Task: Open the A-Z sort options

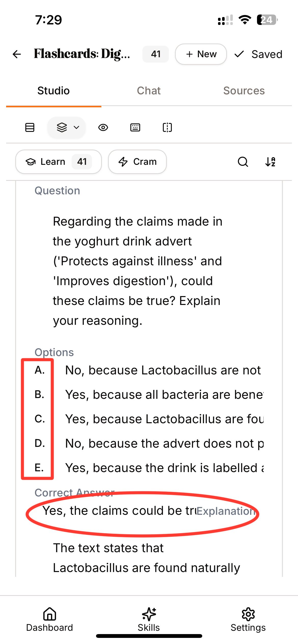Action: 270,162
